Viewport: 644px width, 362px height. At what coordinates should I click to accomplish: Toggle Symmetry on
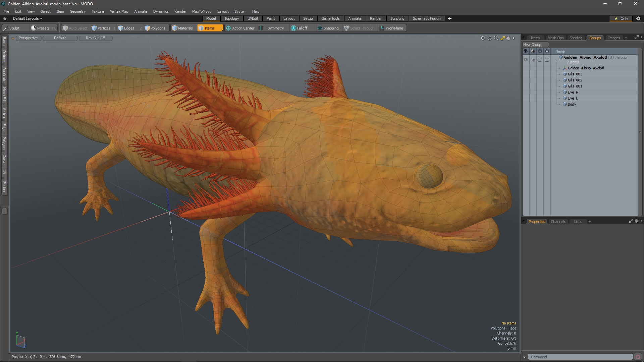[272, 28]
